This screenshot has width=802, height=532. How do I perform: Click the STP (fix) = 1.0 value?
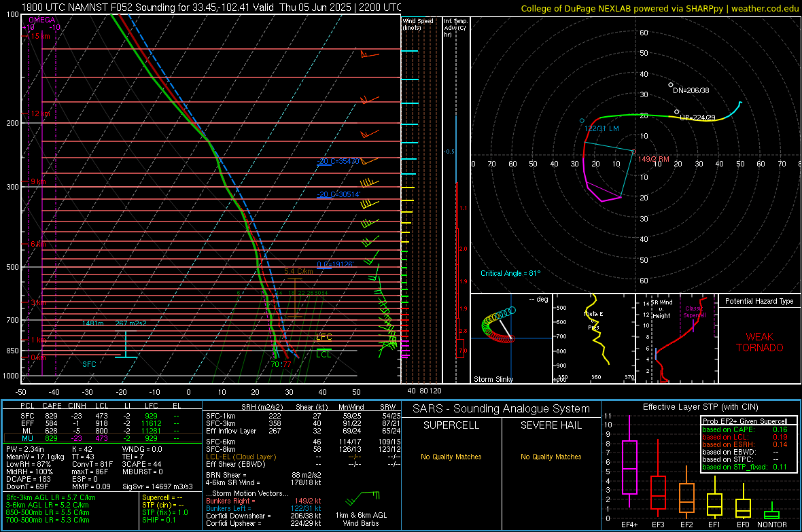165,512
